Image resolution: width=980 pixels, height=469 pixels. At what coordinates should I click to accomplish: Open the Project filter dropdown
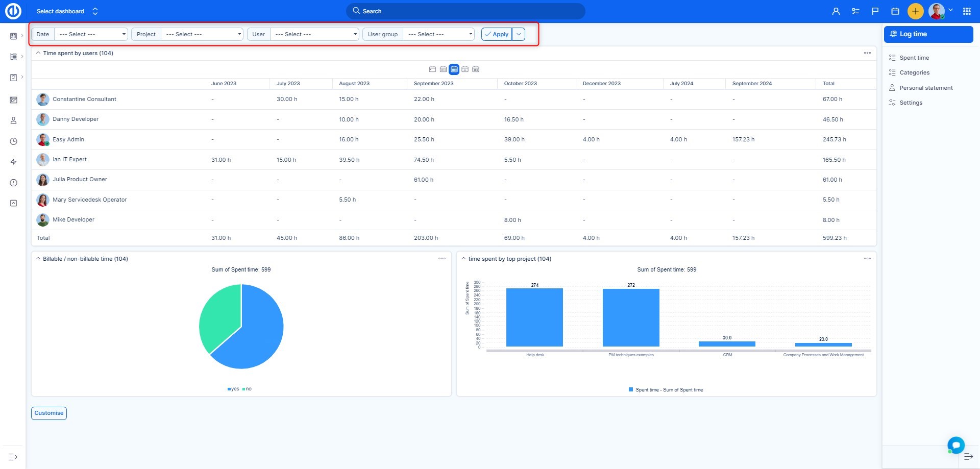pos(202,34)
